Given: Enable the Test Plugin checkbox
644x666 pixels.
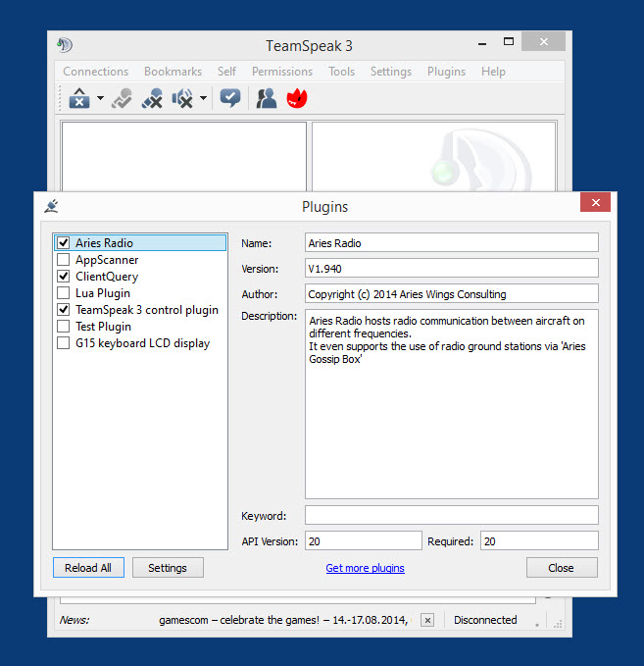Looking at the screenshot, I should [64, 327].
